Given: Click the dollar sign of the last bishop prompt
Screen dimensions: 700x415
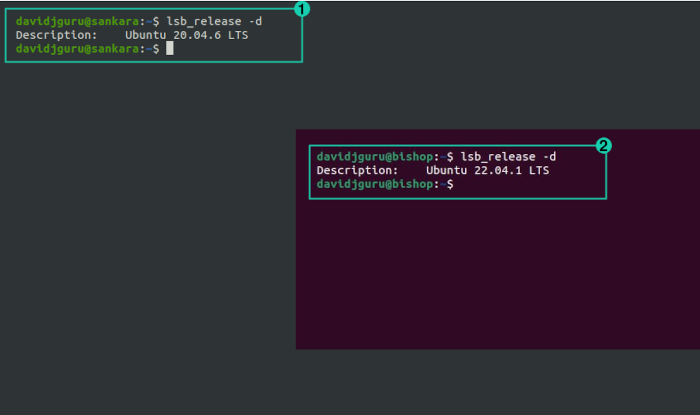Looking at the screenshot, I should pos(450,184).
